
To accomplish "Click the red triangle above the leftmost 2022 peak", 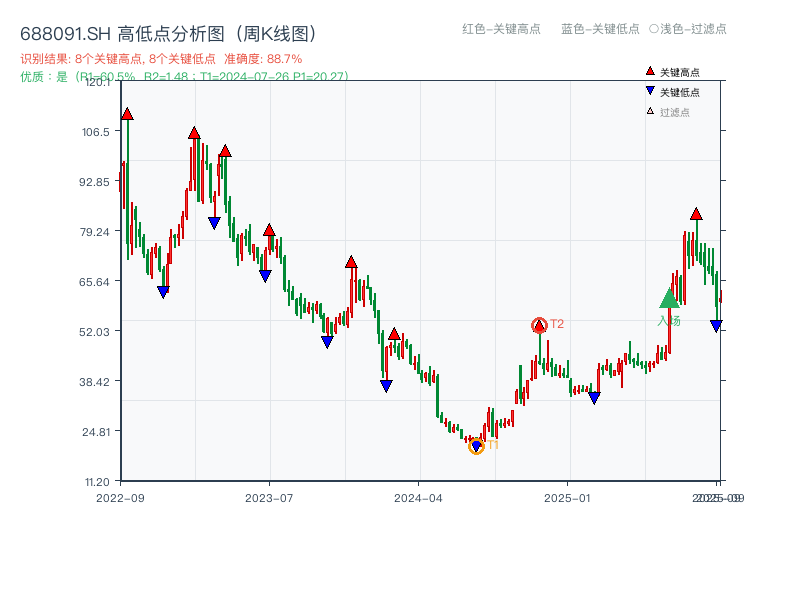I will tap(126, 114).
